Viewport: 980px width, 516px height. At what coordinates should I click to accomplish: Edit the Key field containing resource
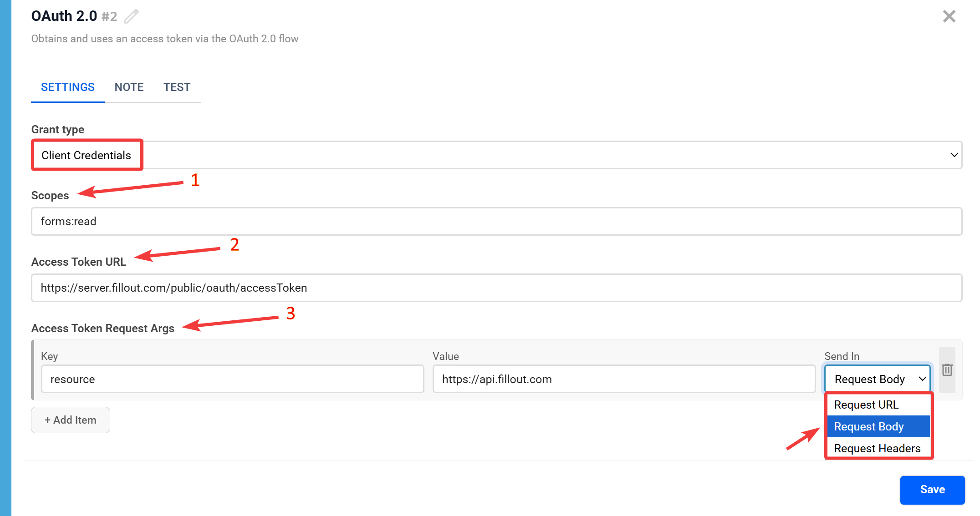[x=232, y=379]
